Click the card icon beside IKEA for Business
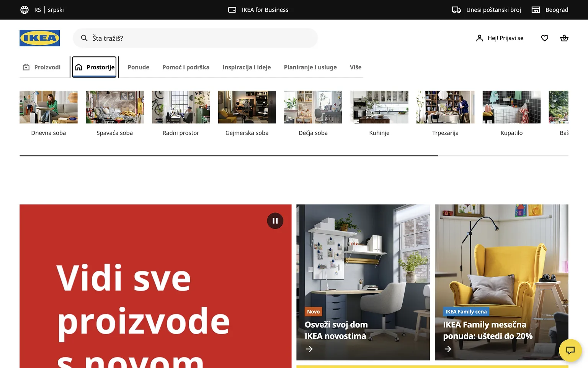 coord(232,10)
